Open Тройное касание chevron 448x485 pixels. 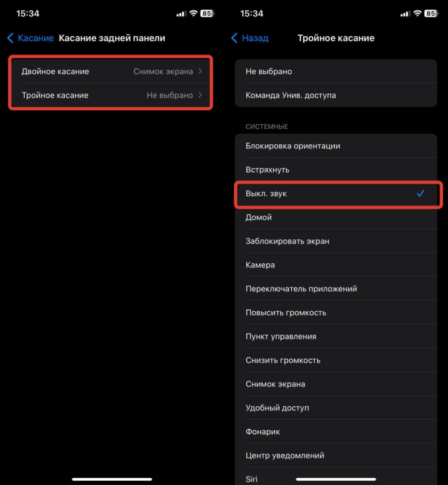pyautogui.click(x=200, y=95)
